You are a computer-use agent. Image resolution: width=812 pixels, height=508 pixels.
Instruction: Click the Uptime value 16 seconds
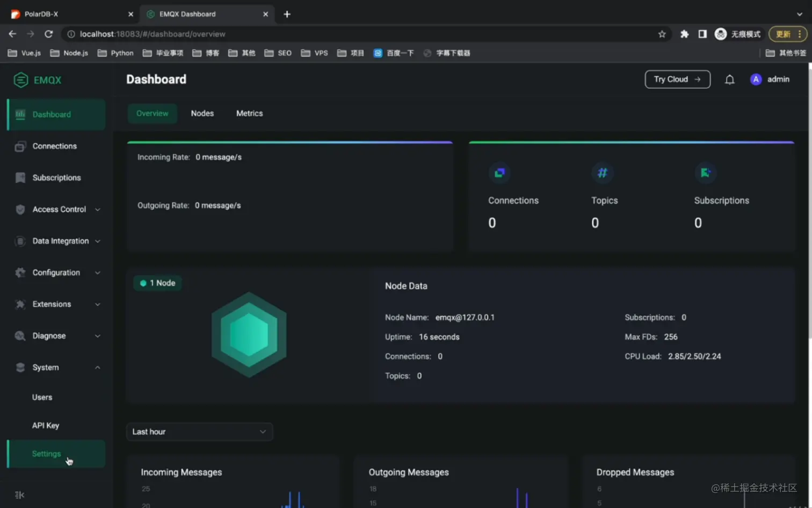tap(439, 337)
